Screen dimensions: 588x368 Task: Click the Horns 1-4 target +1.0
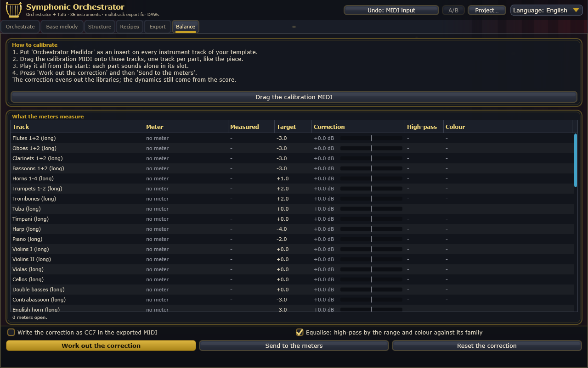[283, 178]
